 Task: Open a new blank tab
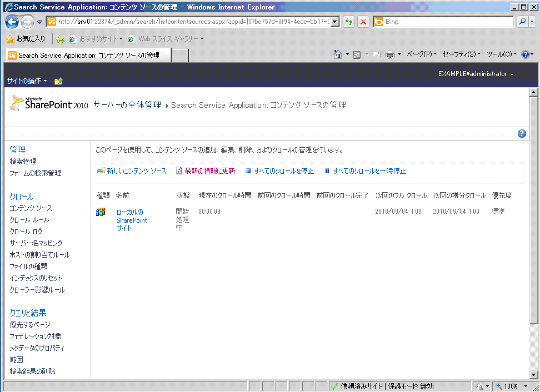180,56
